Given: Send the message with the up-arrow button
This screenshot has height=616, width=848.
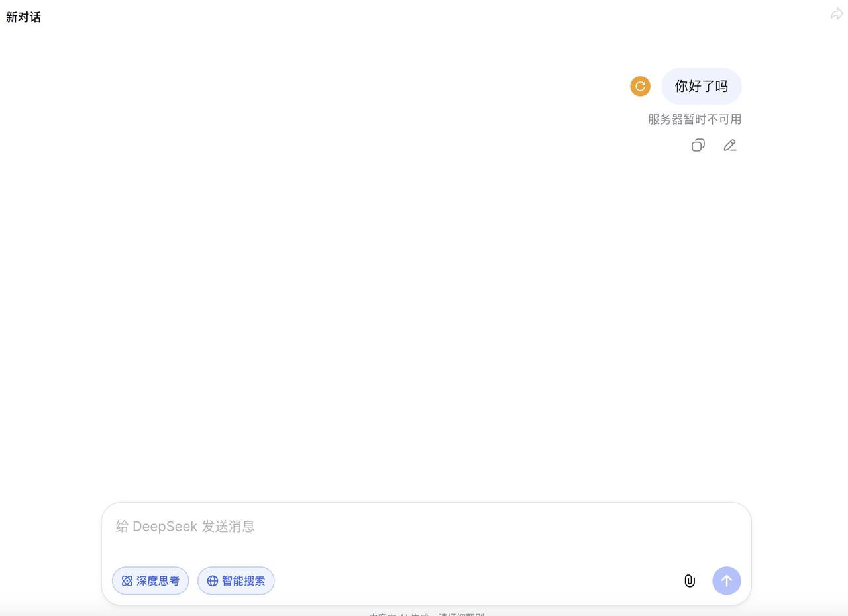Looking at the screenshot, I should [727, 581].
